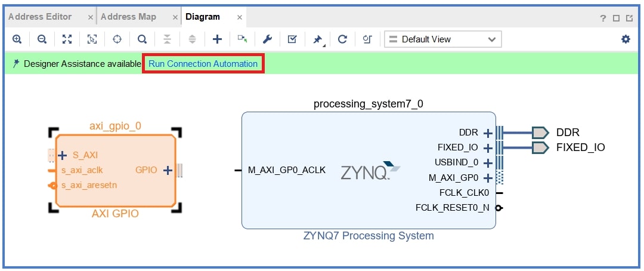This screenshot has width=644, height=271.
Task: Select the DDR external port symbol
Action: pyautogui.click(x=540, y=133)
